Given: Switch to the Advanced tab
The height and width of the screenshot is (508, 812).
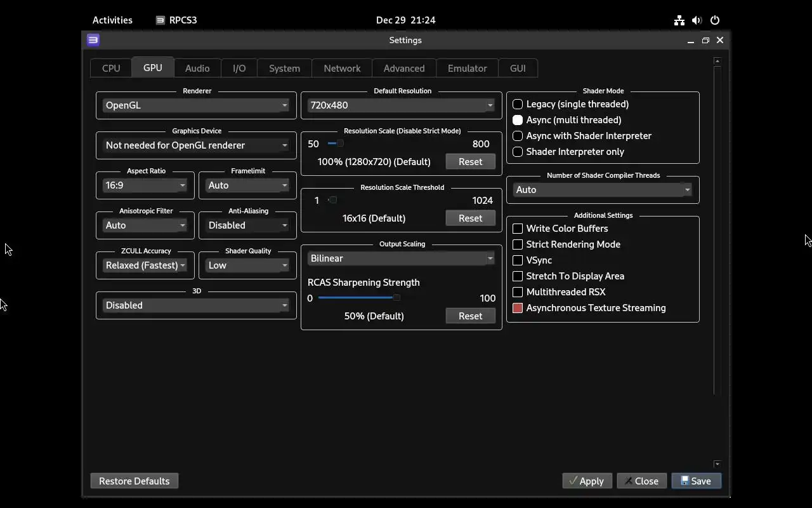Looking at the screenshot, I should [x=404, y=69].
